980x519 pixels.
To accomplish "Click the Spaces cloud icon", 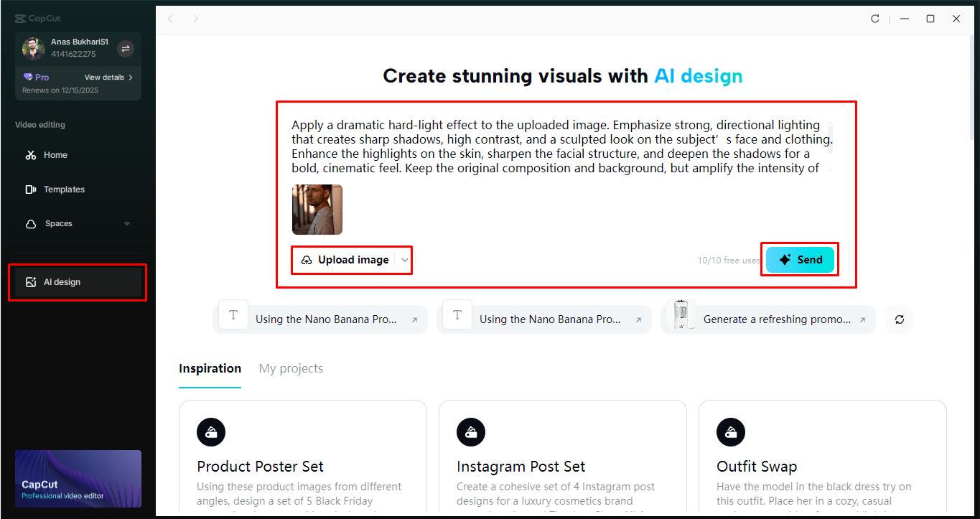I will (30, 223).
